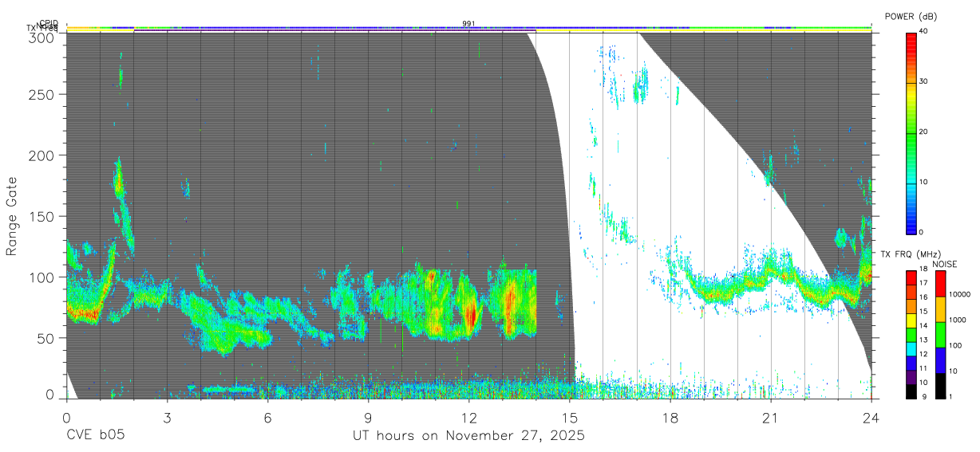980x452 pixels.
Task: Click the Range Gate y-axis title
Action: 12,216
